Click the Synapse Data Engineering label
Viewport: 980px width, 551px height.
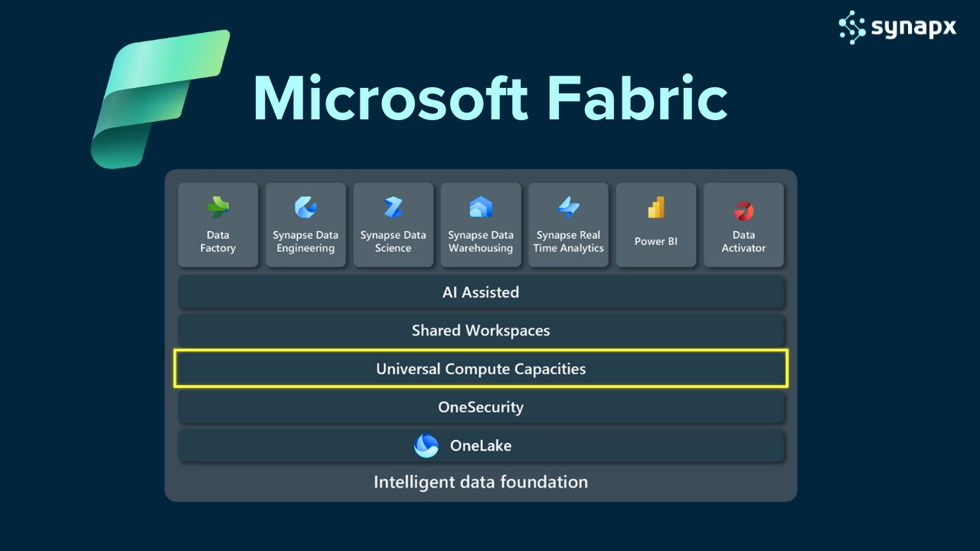pyautogui.click(x=305, y=242)
